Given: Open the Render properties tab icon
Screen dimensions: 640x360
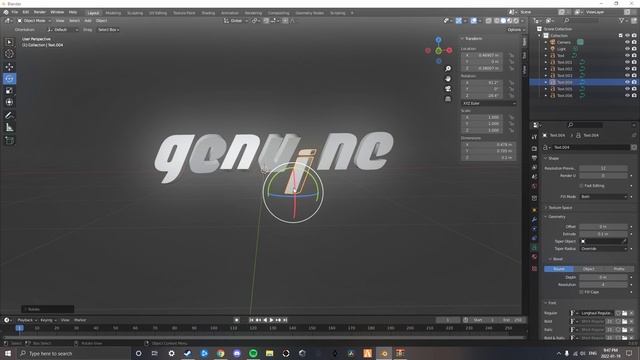Looking at the screenshot, I should coord(534,148).
